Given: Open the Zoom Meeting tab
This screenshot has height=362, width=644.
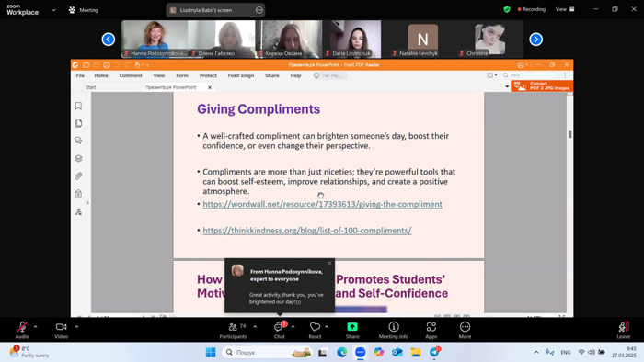Looking at the screenshot, I should (x=84, y=10).
